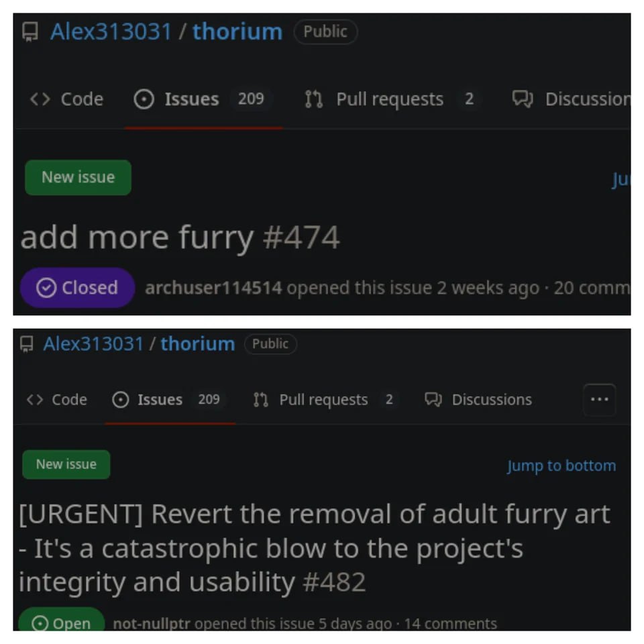Click the Pull requests icon in bottom navigation
The image size is (644, 644).
(261, 399)
